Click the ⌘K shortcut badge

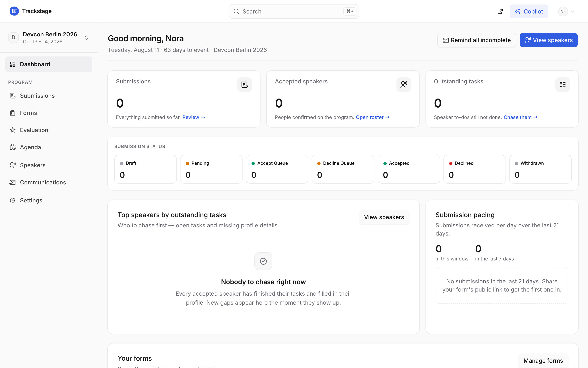pyautogui.click(x=350, y=11)
